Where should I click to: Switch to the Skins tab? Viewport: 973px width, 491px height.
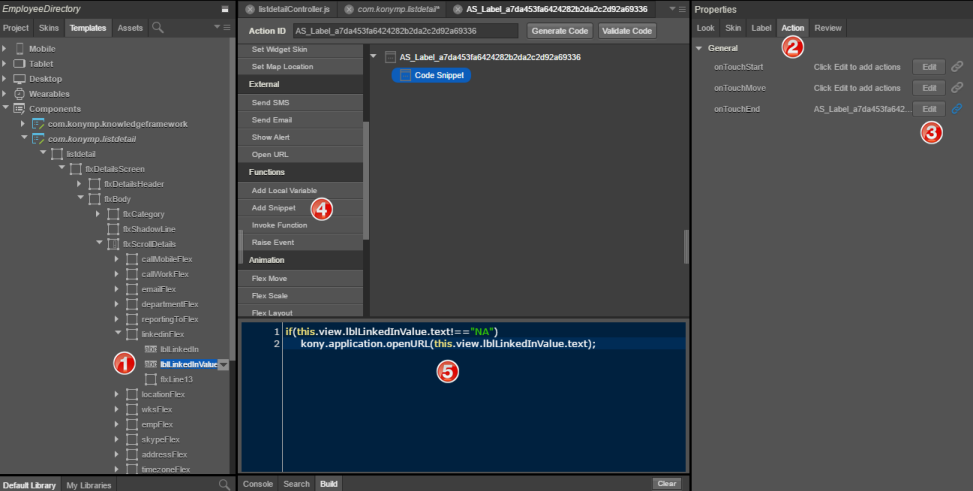(48, 27)
